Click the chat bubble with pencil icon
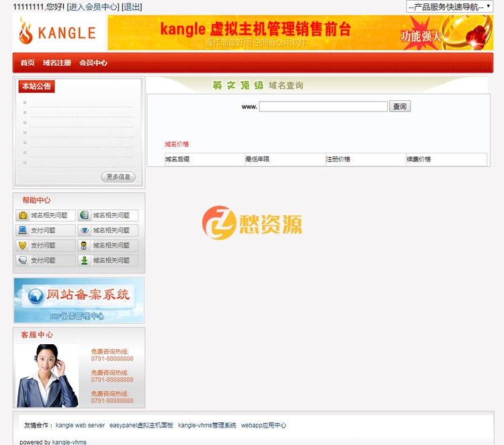This screenshot has width=504, height=445. click(x=23, y=260)
